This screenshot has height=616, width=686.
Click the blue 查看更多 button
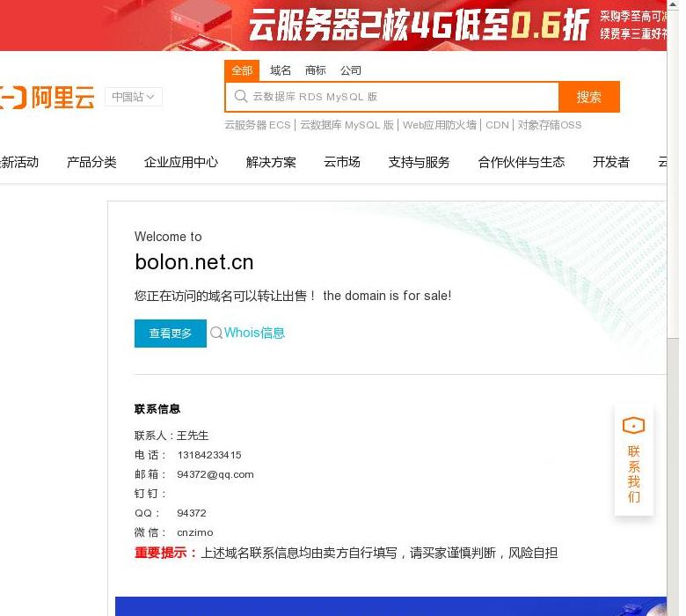point(171,334)
